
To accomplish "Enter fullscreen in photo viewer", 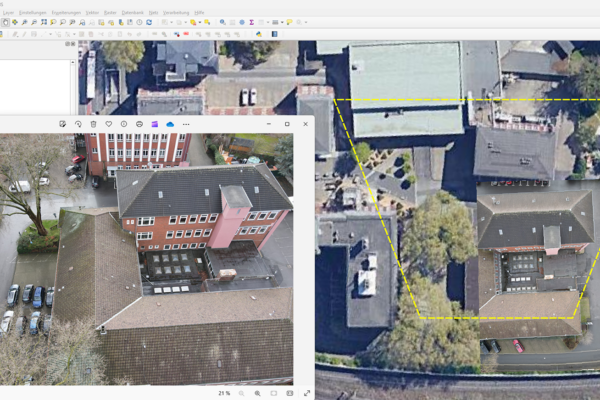I will [307, 393].
